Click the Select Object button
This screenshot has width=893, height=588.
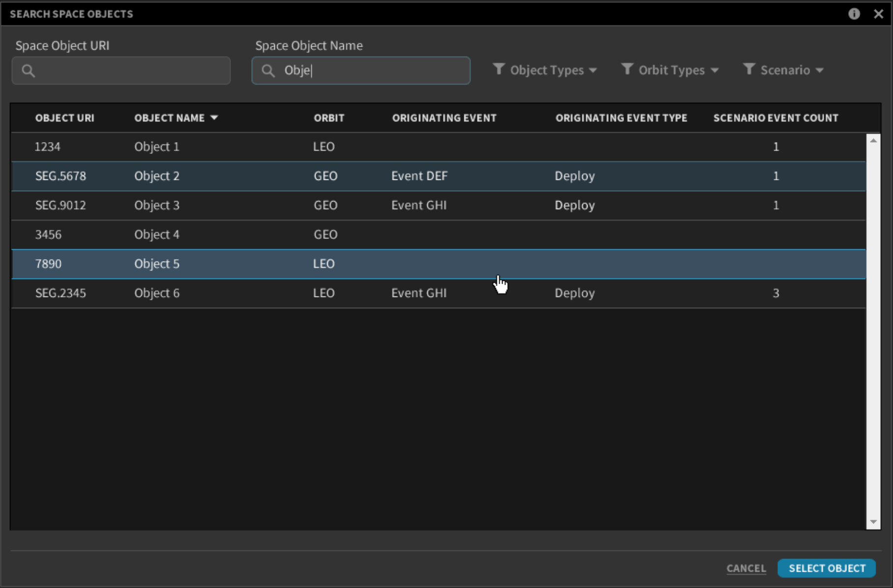[827, 568]
